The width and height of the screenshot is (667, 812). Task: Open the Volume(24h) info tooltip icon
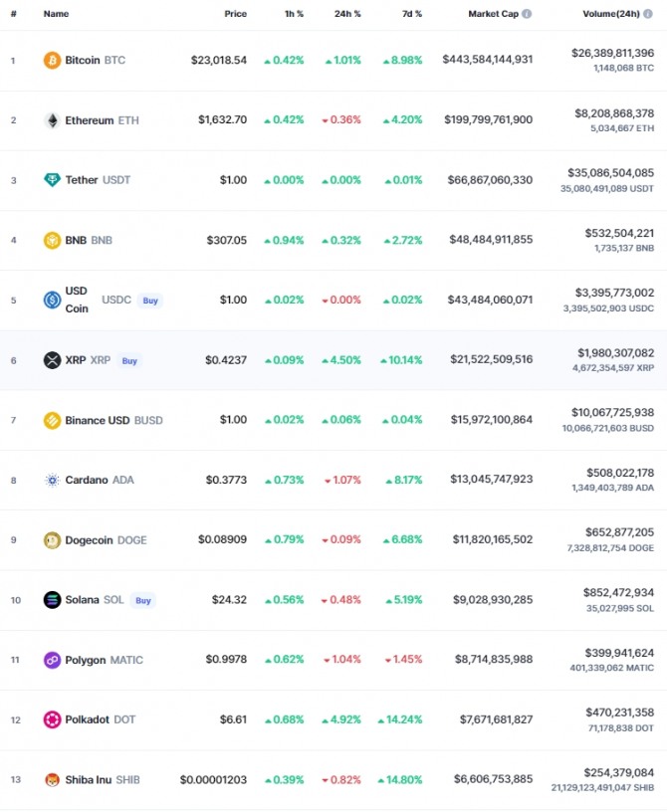(x=648, y=14)
